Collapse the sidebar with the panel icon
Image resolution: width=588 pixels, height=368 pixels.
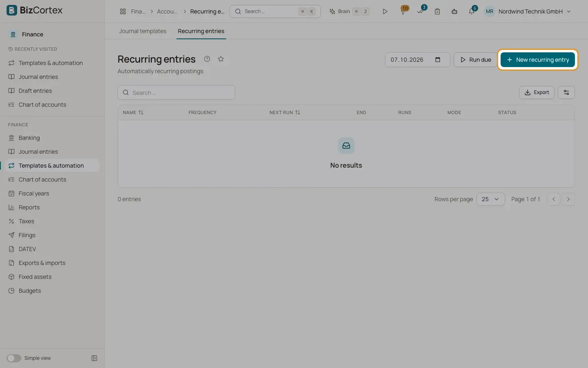point(94,358)
